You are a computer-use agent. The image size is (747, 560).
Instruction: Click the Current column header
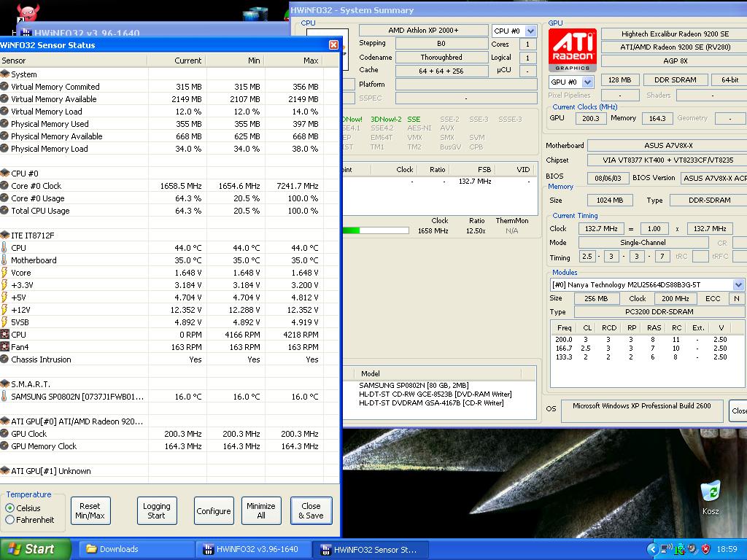pos(177,61)
